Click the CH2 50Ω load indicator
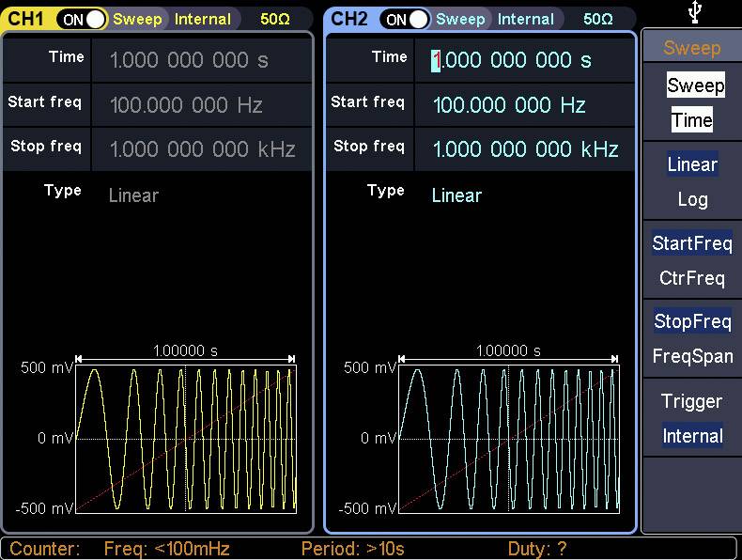The width and height of the screenshot is (742, 560). 597,19
